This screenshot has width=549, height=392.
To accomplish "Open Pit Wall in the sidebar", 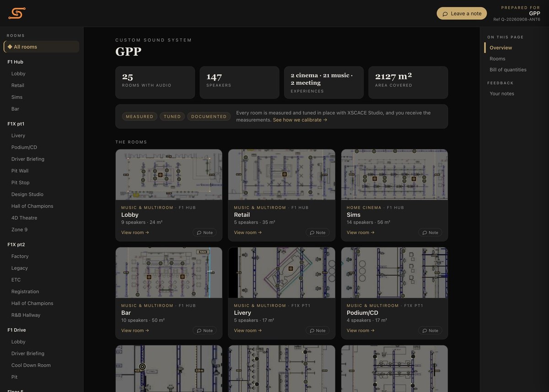I will [x=20, y=171].
